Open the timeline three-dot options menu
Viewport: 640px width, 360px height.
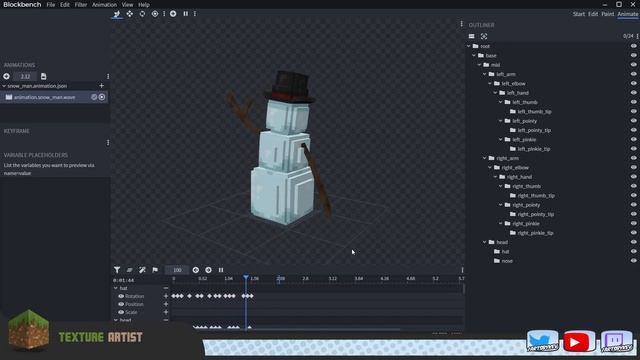pos(462,270)
